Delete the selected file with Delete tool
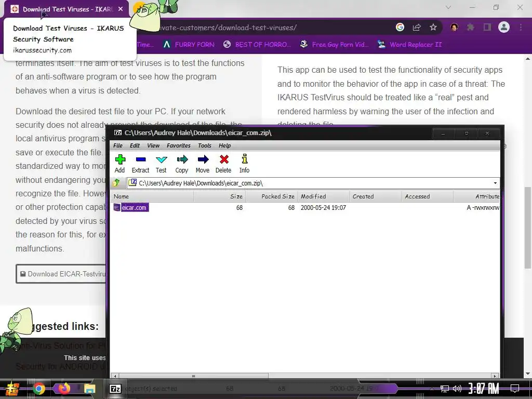Viewport: 532px width, 399px height. tap(223, 164)
